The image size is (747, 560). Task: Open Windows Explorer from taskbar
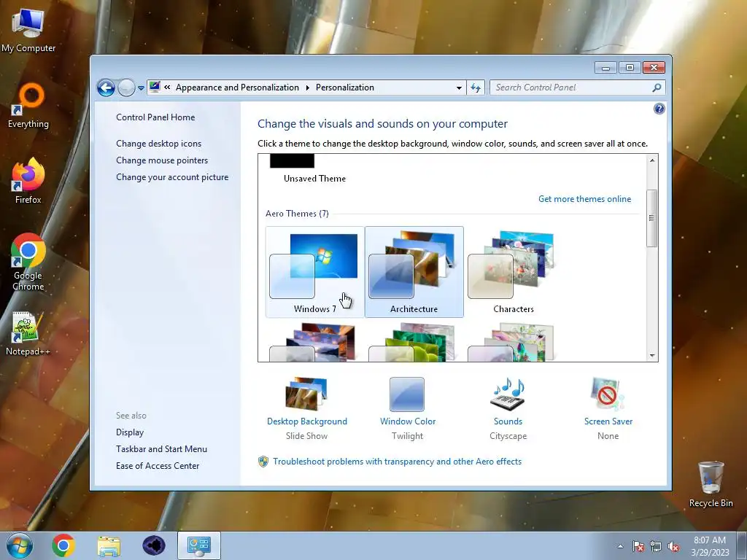pos(109,545)
